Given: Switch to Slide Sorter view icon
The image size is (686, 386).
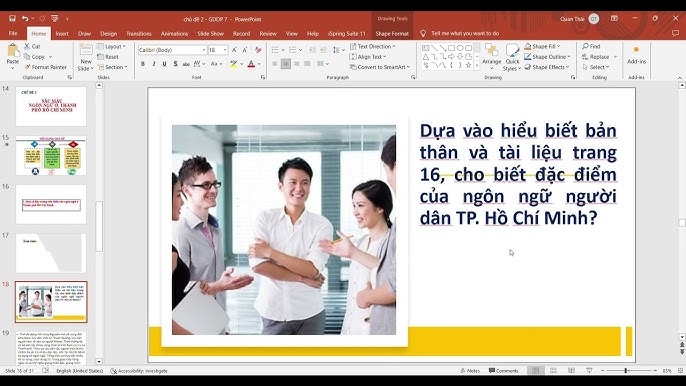Looking at the screenshot, I should tap(553, 371).
